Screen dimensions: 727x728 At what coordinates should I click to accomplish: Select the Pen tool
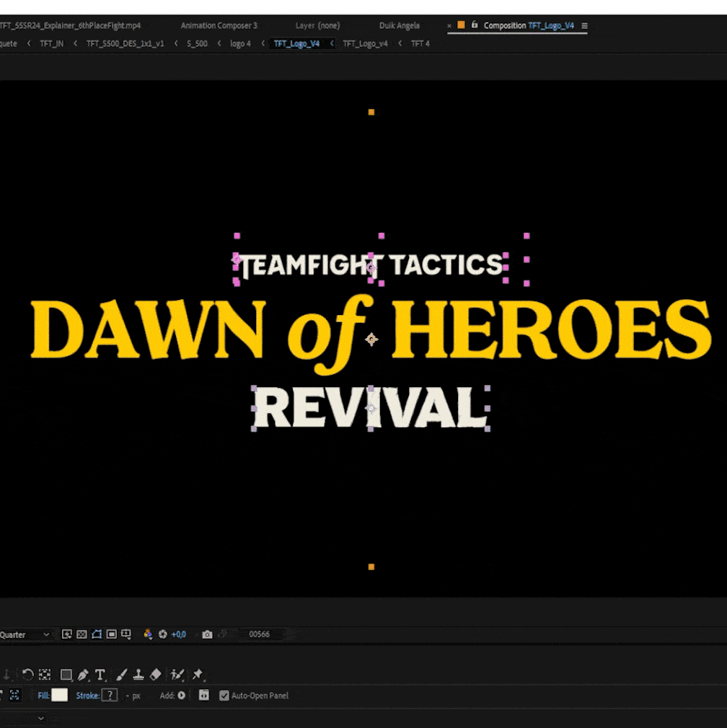[x=84, y=674]
